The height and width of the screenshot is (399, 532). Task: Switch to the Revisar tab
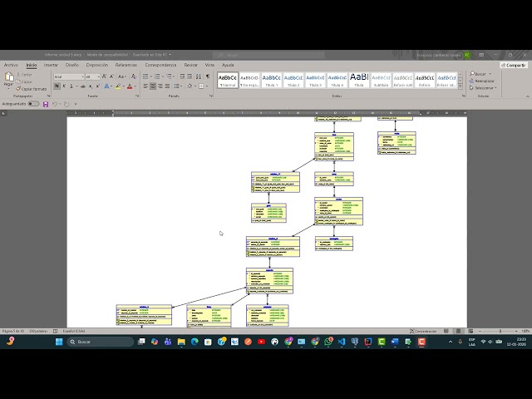pos(190,65)
